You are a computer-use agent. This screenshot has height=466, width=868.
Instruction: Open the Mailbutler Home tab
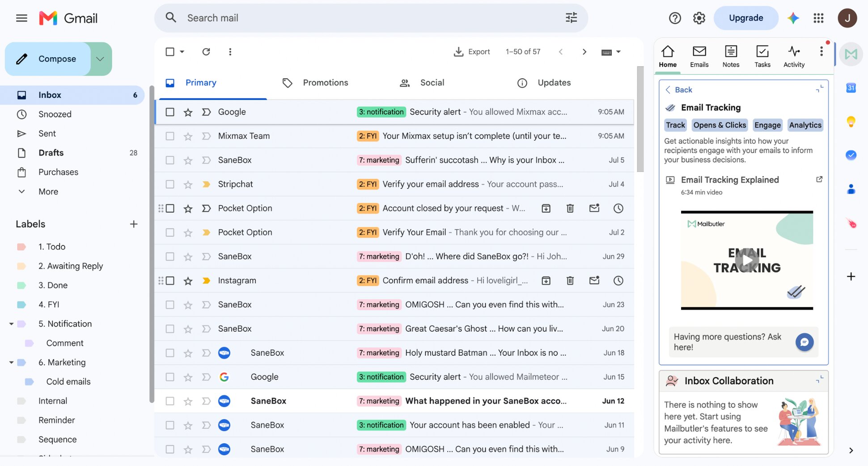[667, 56]
